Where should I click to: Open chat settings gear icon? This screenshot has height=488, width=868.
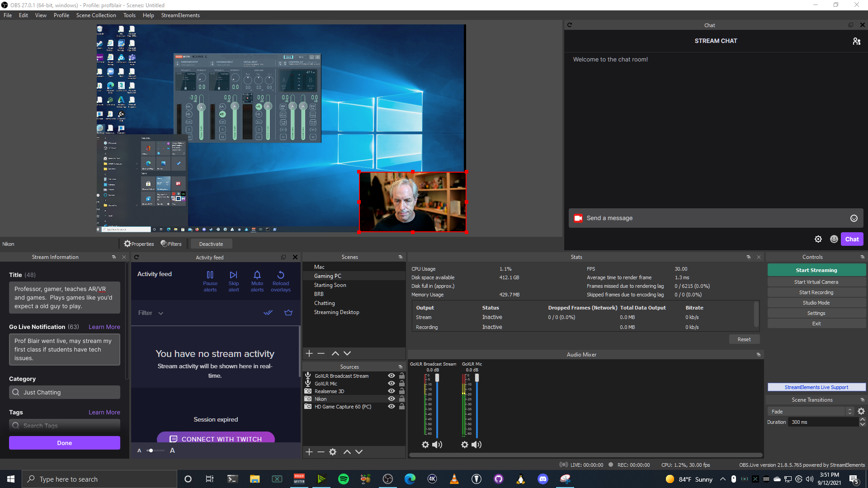tap(818, 239)
